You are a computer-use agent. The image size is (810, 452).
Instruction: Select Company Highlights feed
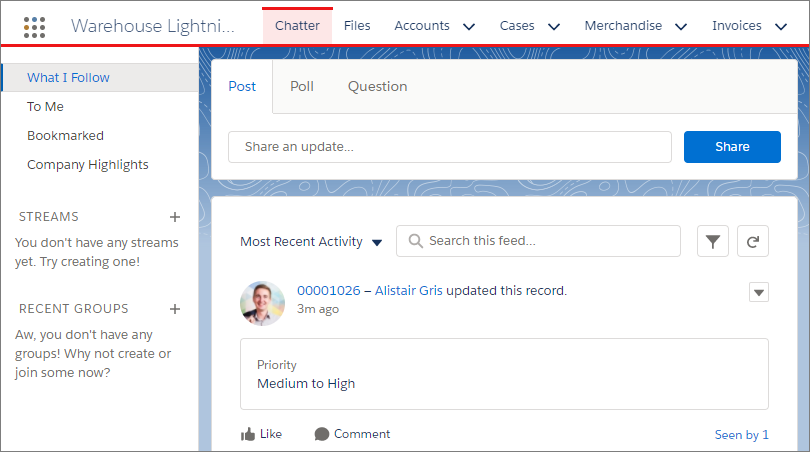[87, 165]
